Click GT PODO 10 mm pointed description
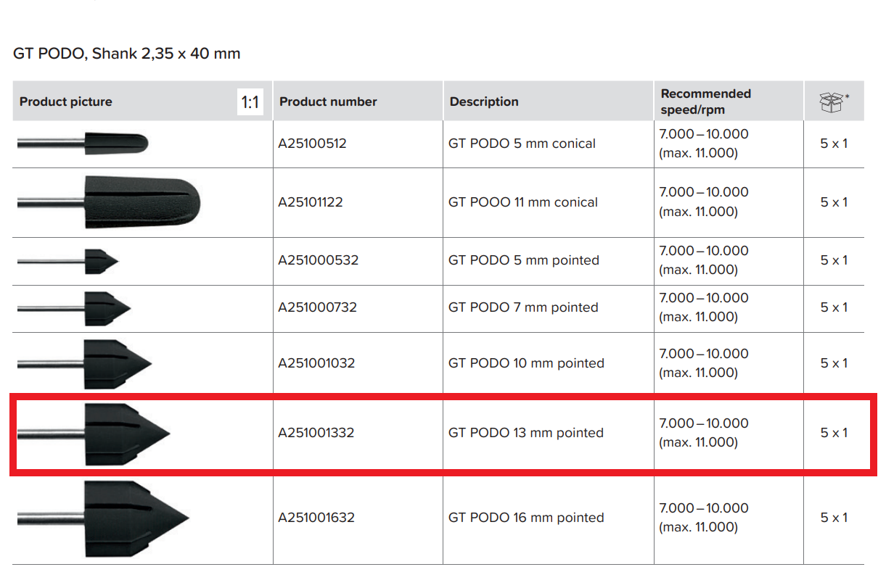 click(526, 363)
